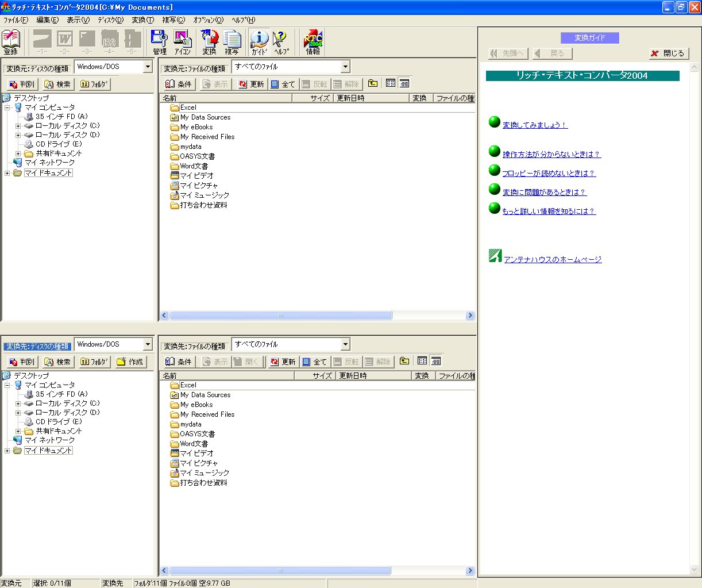Open 条件 in the 変換元 file list toolbar

(179, 84)
